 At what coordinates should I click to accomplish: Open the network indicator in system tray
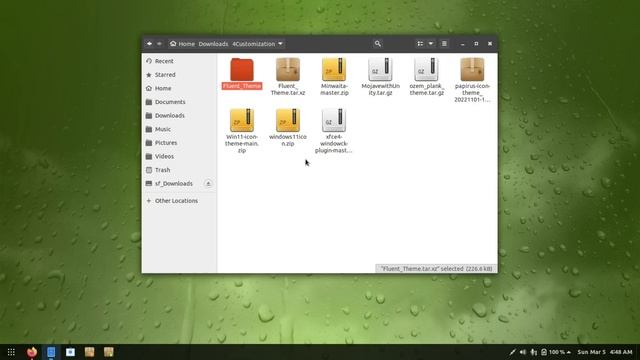[533, 352]
